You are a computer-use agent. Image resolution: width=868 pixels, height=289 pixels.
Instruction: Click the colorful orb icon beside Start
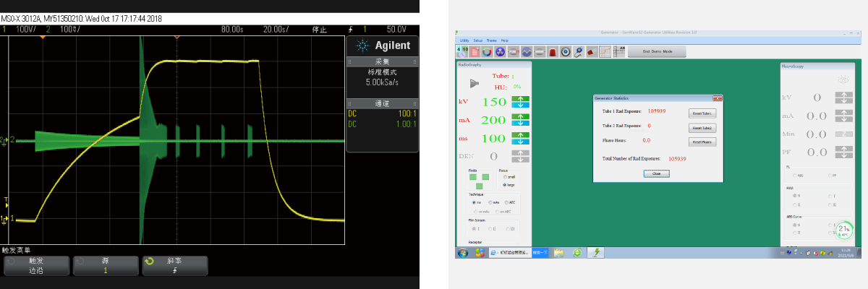point(479,253)
